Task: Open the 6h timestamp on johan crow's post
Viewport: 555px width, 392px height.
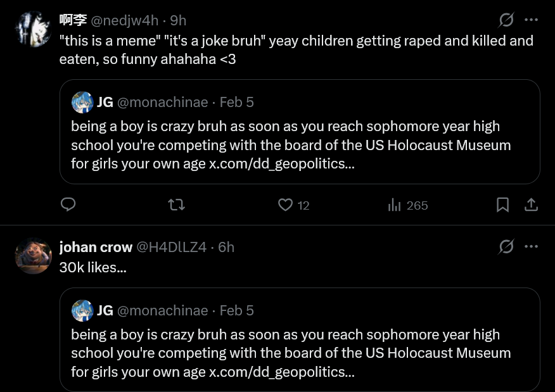Action: click(226, 247)
